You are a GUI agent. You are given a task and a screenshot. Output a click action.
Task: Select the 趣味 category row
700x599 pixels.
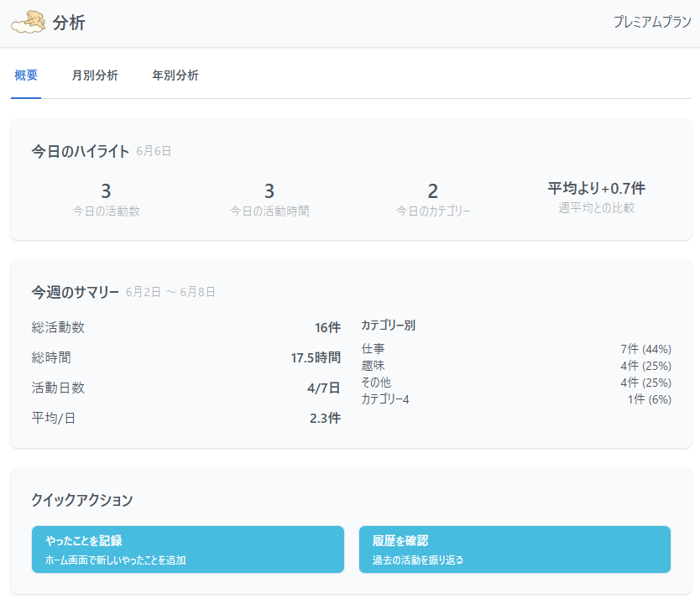(x=515, y=366)
